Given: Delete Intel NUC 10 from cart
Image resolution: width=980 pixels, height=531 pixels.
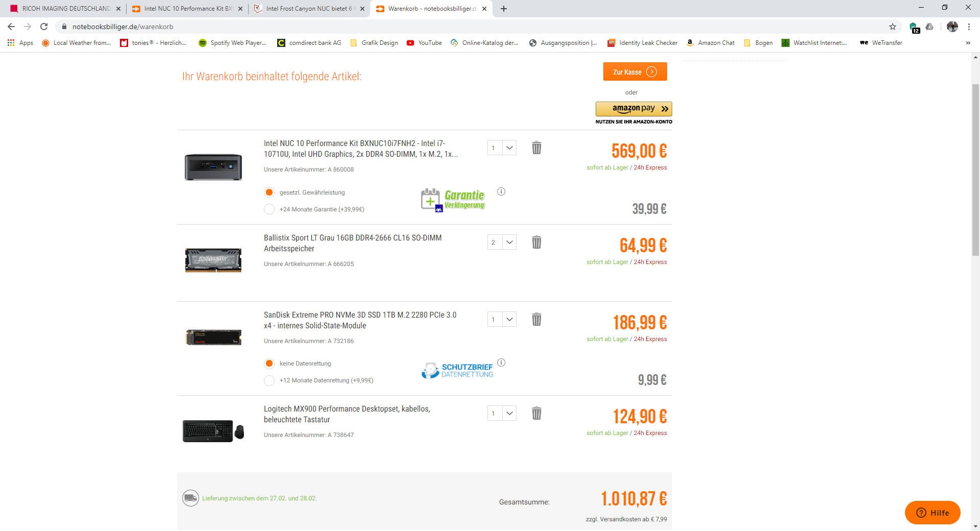Looking at the screenshot, I should point(536,148).
